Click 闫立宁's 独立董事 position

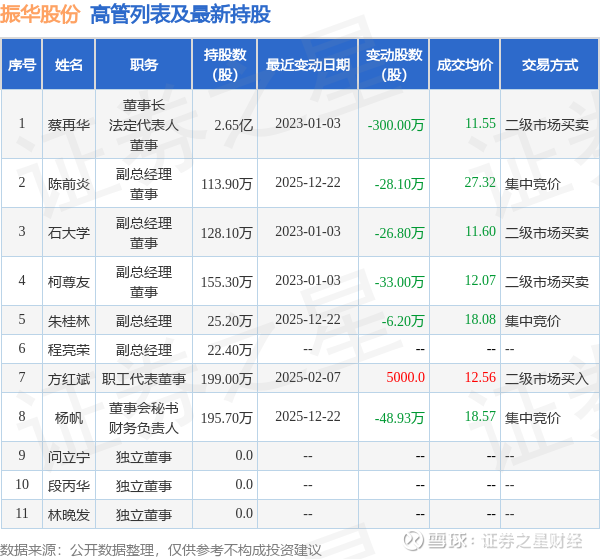(144, 456)
